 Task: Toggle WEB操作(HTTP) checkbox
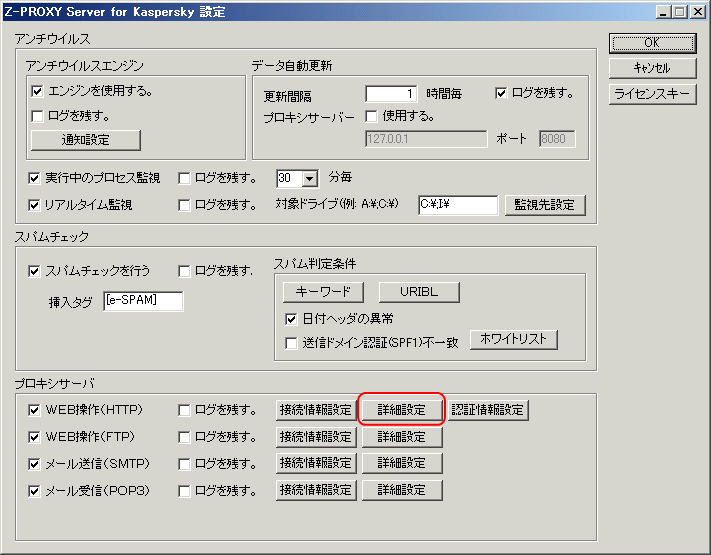pyautogui.click(x=34, y=410)
